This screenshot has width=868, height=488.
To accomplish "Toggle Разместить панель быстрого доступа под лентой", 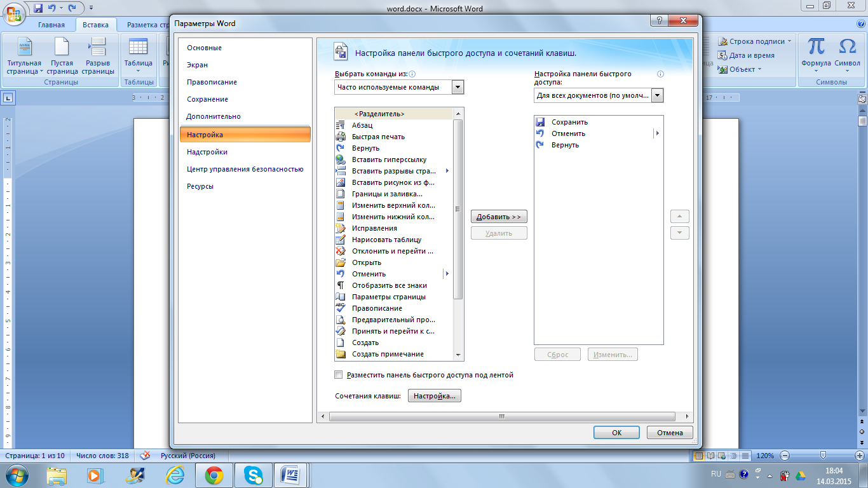I will 339,375.
